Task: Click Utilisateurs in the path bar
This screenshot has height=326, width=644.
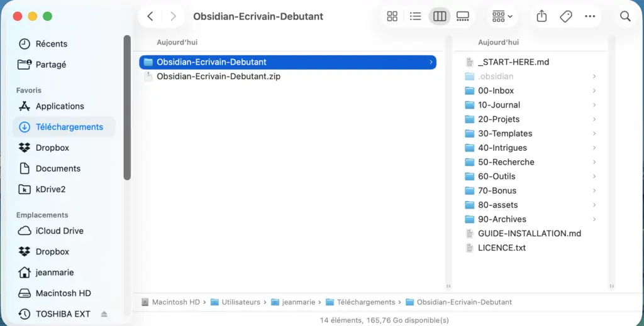Action: pos(240,302)
